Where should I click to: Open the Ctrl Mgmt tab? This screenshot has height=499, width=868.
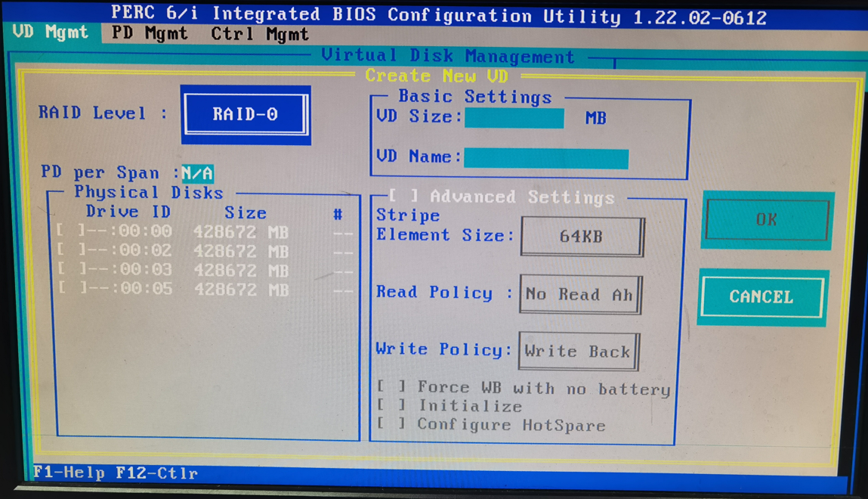(x=260, y=34)
